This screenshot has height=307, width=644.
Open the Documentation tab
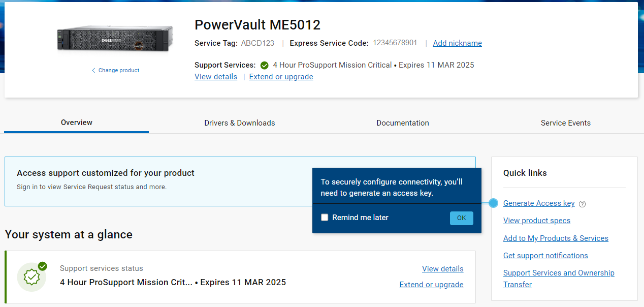[x=402, y=122]
